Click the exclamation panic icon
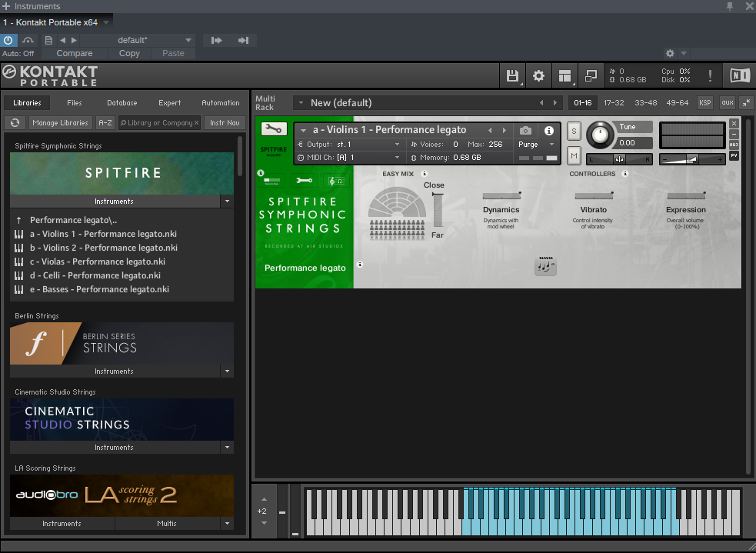756x553 pixels. click(710, 75)
